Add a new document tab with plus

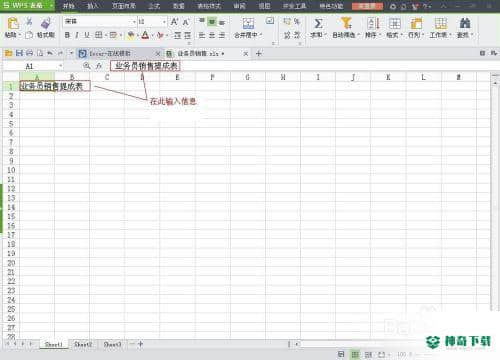[259, 53]
